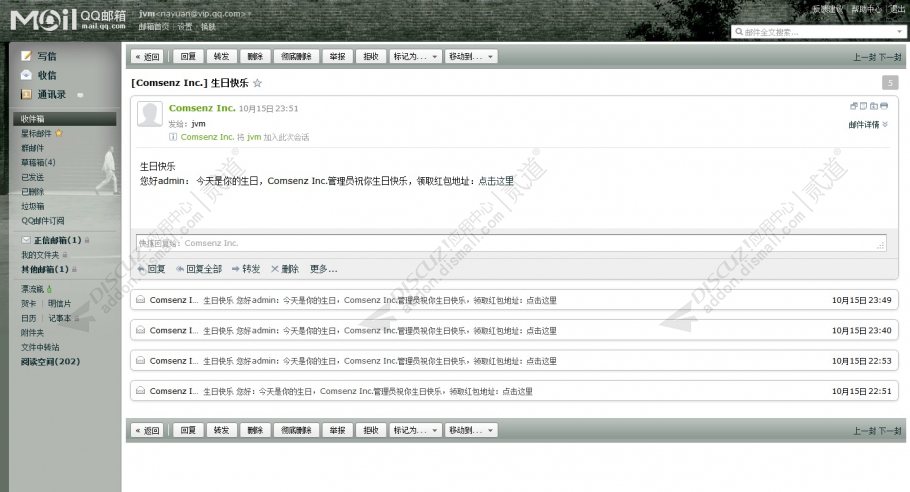Open 设置 settings link
The height and width of the screenshot is (492, 910).
tap(185, 27)
